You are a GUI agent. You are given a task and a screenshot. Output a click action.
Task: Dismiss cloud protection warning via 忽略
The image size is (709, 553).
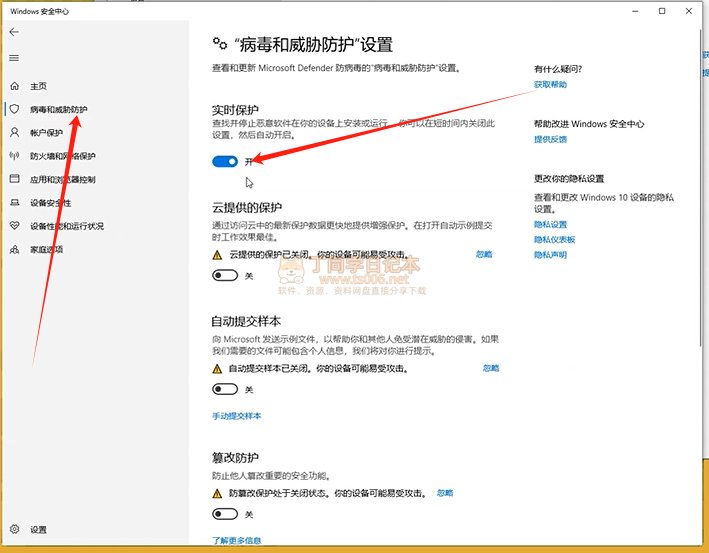pos(483,255)
